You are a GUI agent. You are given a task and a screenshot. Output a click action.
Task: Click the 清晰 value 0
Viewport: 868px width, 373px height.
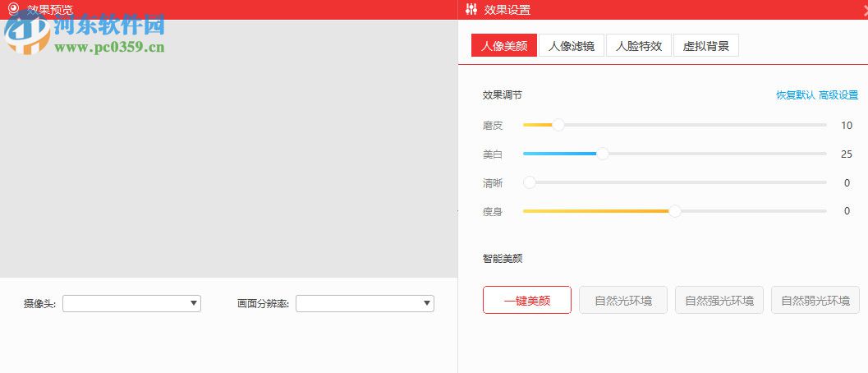(x=847, y=183)
